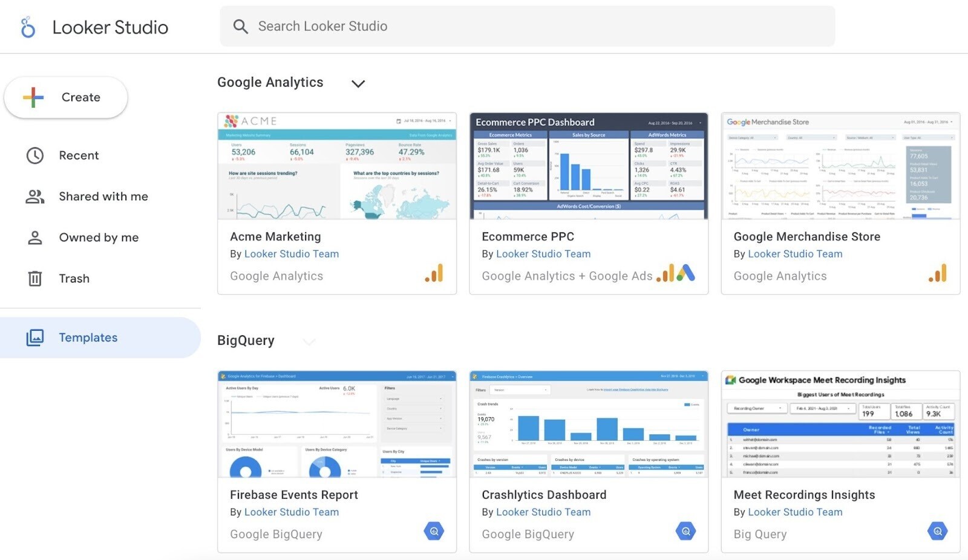The height and width of the screenshot is (560, 968).
Task: Switch to the Templates section
Action: [x=88, y=337]
